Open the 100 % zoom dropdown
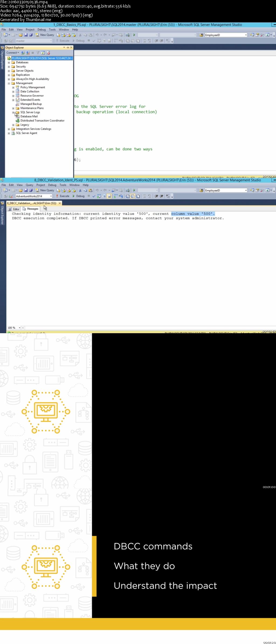The height and width of the screenshot is (644, 276). click(20, 328)
